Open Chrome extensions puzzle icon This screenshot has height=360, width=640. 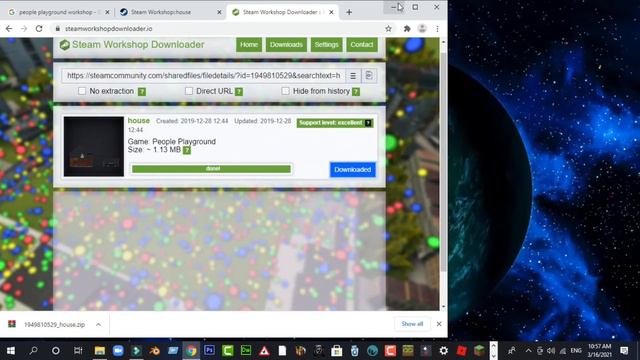point(407,29)
